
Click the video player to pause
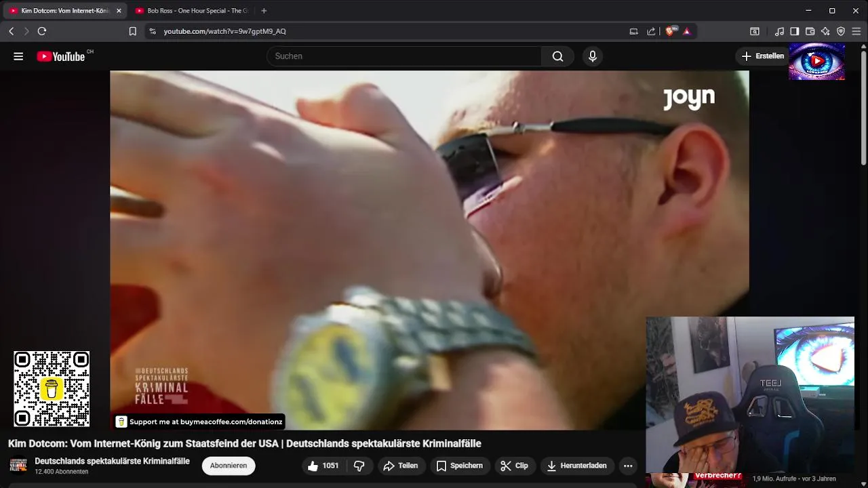click(x=429, y=250)
